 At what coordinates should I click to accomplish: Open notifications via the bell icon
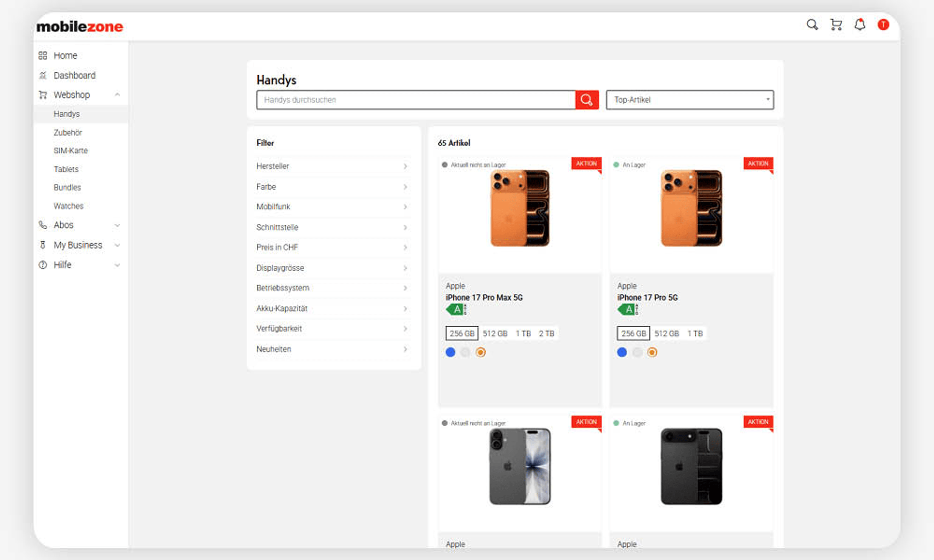pyautogui.click(x=860, y=25)
